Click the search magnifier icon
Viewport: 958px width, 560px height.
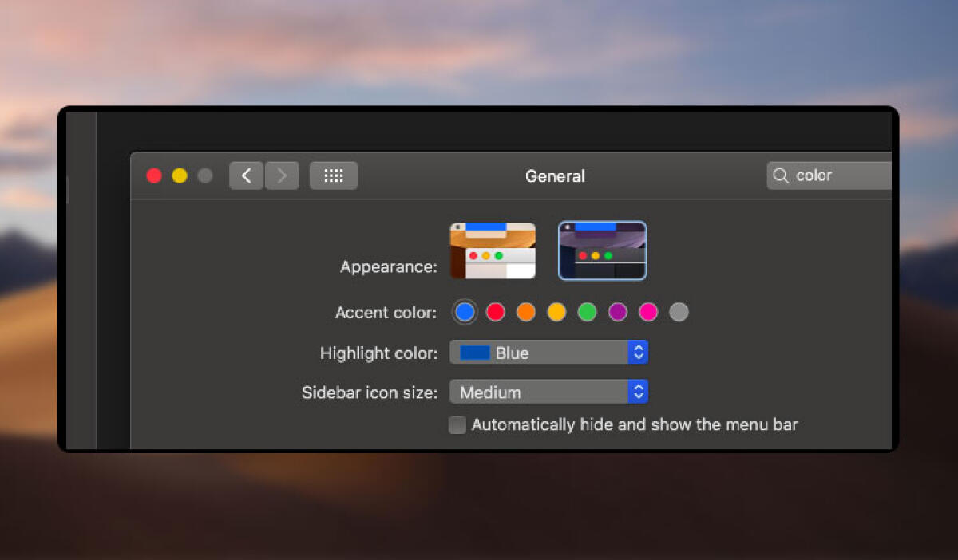780,175
